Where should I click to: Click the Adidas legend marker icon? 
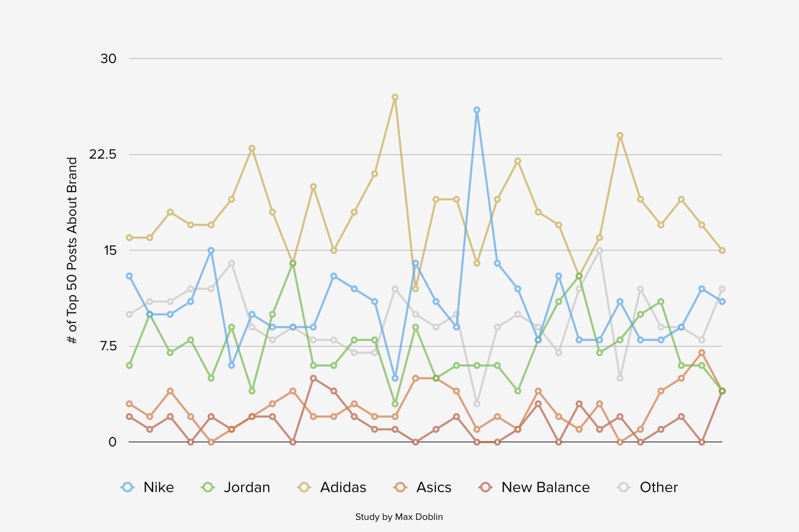click(304, 487)
